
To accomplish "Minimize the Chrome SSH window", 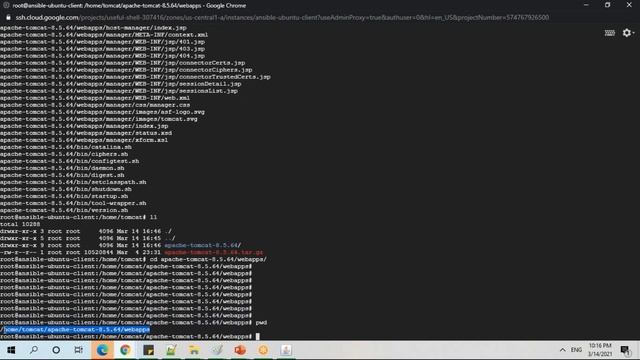I will (x=586, y=5).
